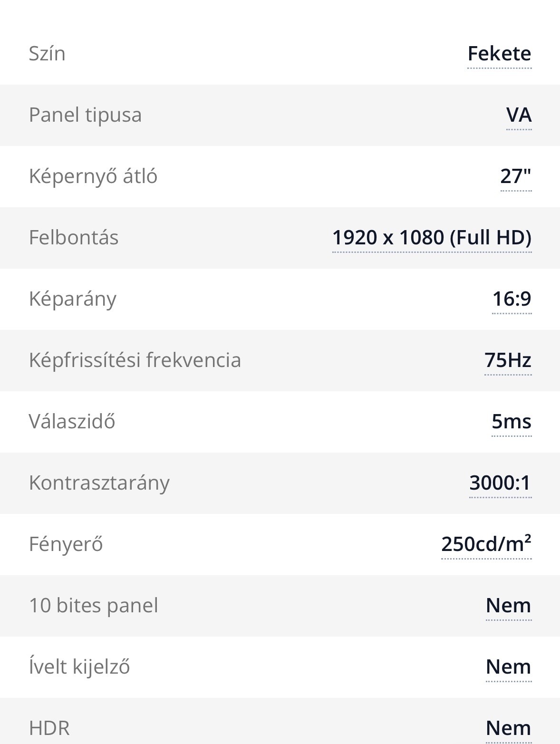This screenshot has height=744, width=560.
Task: Select the "Fényerő" row label
Action: tap(66, 544)
